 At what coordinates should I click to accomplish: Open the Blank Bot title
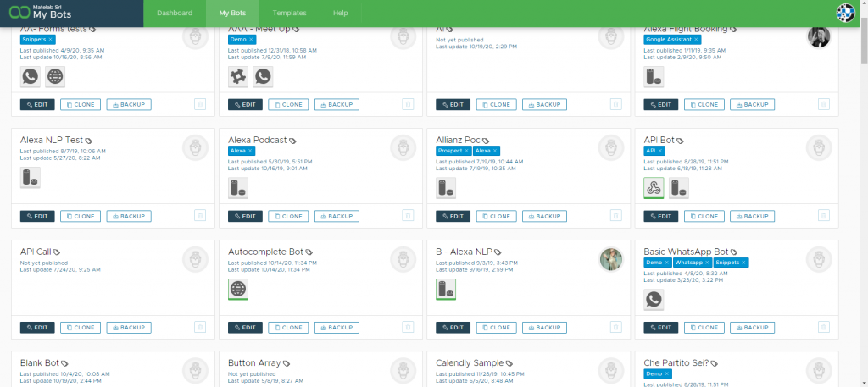tap(39, 363)
